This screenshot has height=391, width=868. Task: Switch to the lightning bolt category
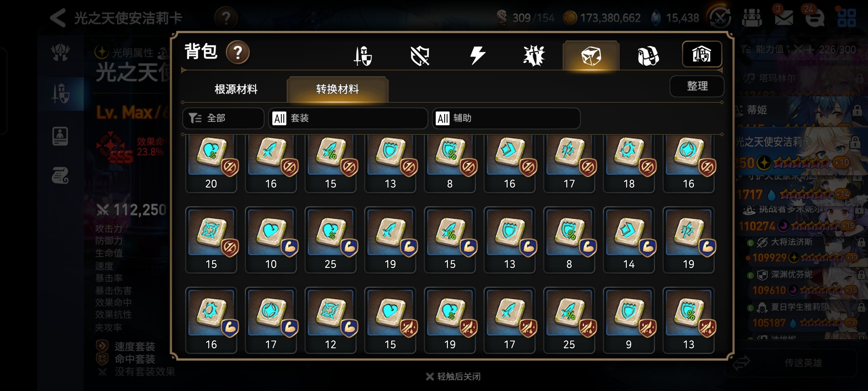pos(477,56)
